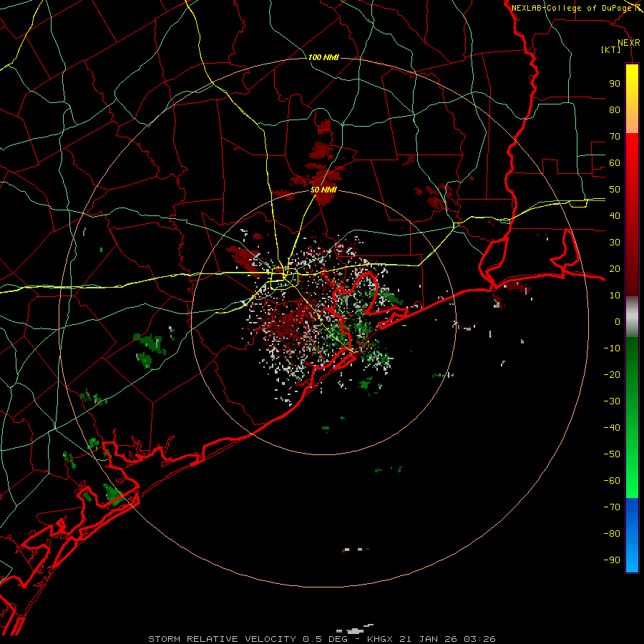This screenshot has height=644, width=644.
Task: Click the 30 value on the velocity scale
Action: coord(615,243)
